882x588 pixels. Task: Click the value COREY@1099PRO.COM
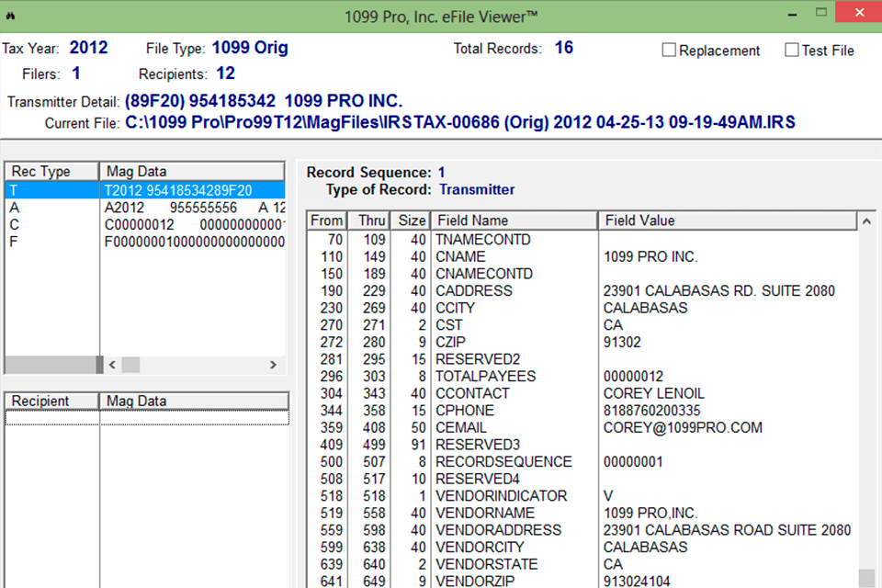click(x=683, y=427)
